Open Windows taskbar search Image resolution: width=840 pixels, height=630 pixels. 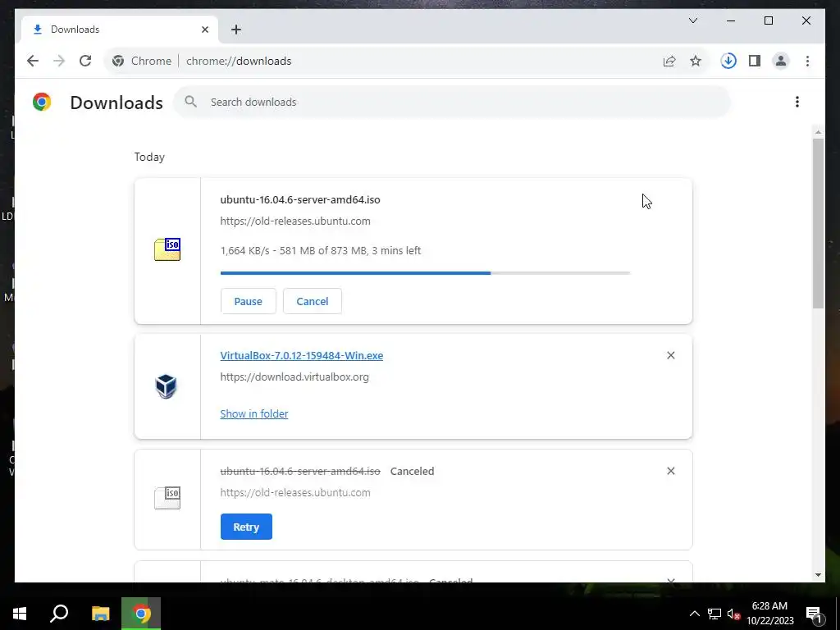(x=59, y=614)
